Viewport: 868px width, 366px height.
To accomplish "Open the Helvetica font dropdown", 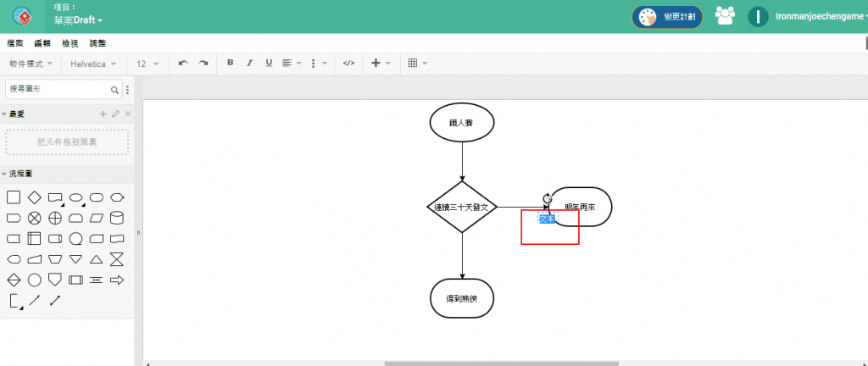I will click(x=93, y=64).
